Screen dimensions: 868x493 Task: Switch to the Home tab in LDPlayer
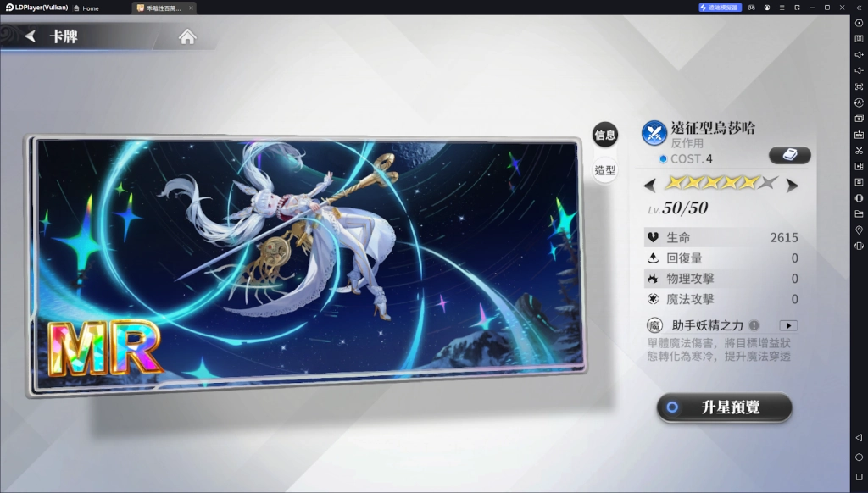pyautogui.click(x=86, y=8)
